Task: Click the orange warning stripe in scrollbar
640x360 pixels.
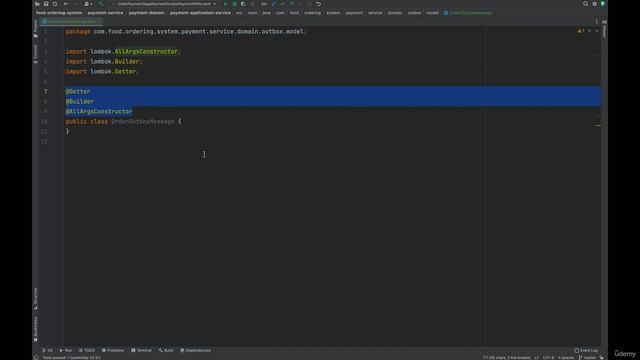Action: pos(598,125)
